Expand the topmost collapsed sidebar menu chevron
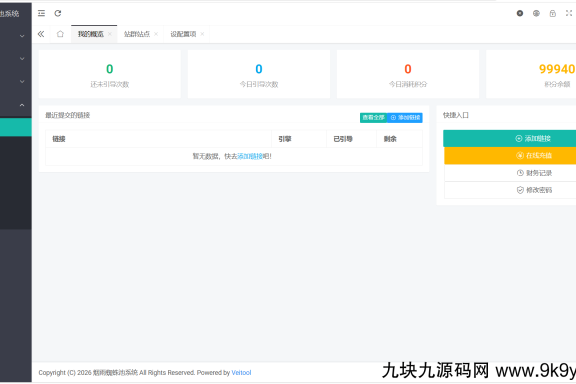The image size is (576, 384). click(x=22, y=36)
